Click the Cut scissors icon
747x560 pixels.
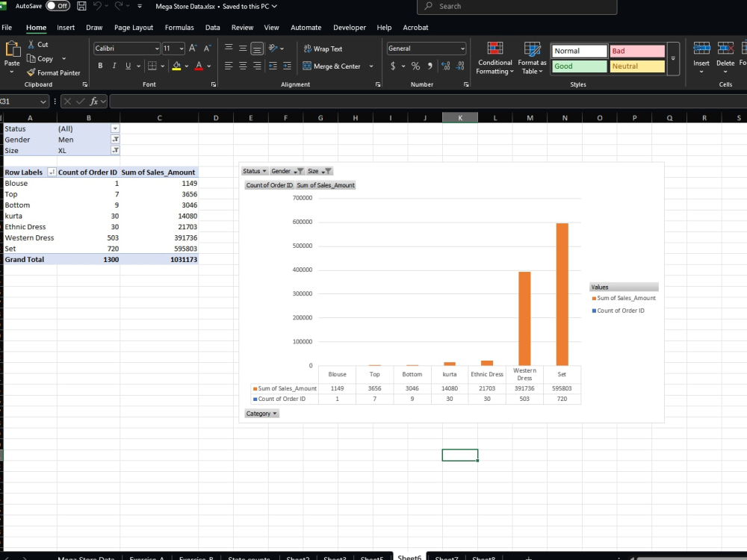[x=31, y=44]
